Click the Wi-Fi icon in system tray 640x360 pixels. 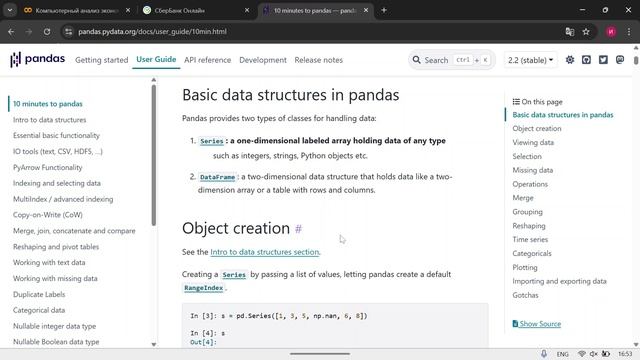tap(582, 354)
